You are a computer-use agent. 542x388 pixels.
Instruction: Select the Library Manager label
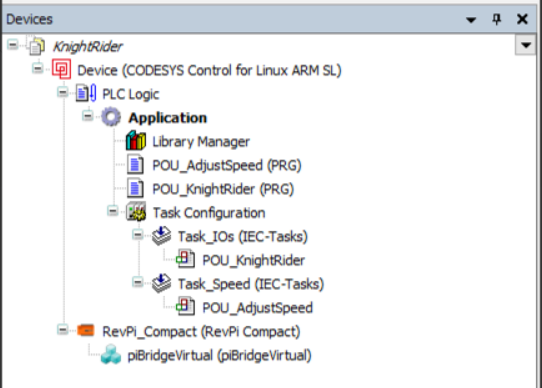[201, 141]
